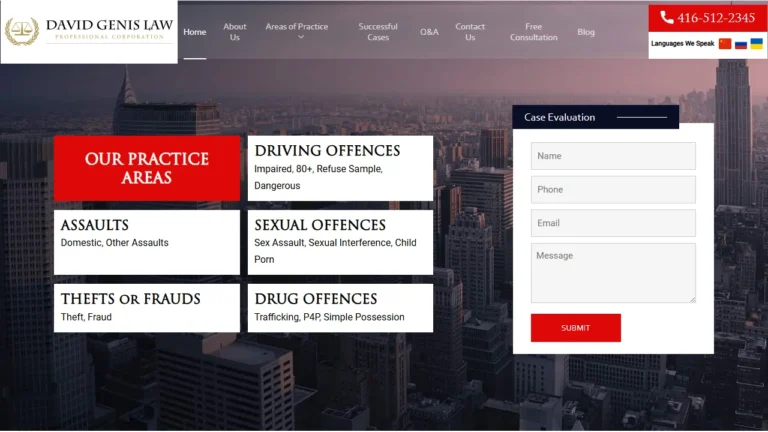Click 'Domestic, Other Assaults' text

tap(115, 242)
